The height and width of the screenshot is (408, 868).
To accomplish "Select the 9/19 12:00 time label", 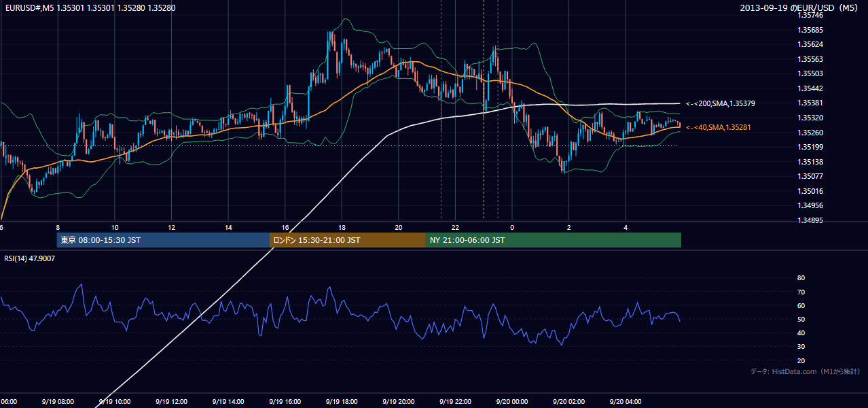I will [171, 402].
